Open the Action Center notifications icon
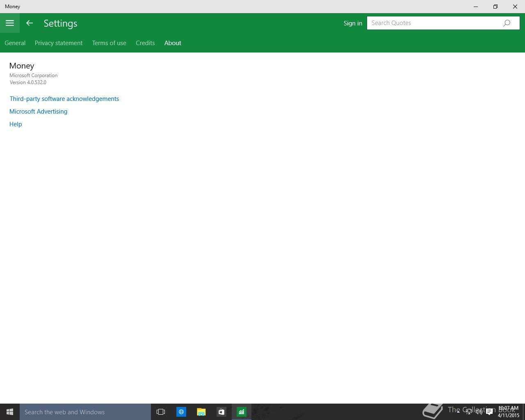This screenshot has height=420, width=525. click(x=489, y=412)
